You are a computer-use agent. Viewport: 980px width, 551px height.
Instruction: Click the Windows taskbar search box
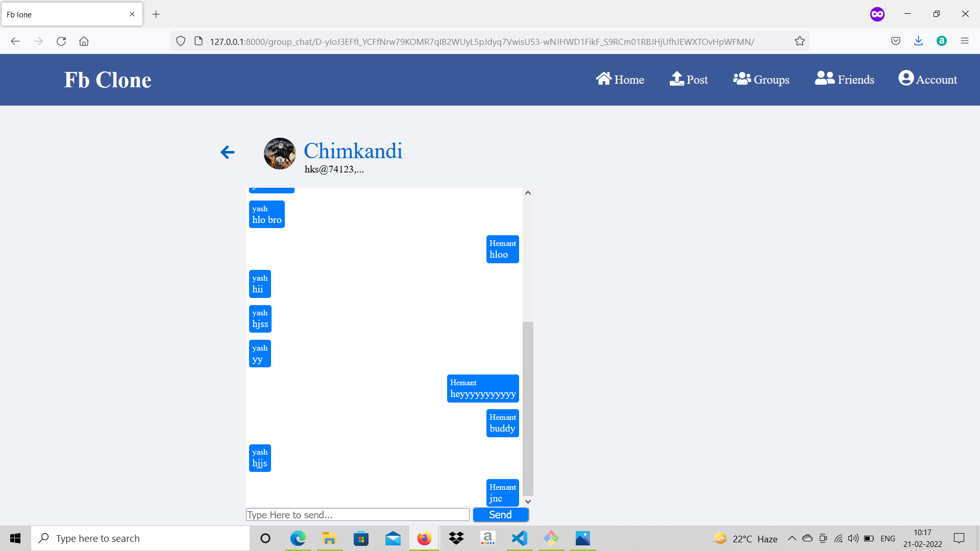pyautogui.click(x=140, y=538)
